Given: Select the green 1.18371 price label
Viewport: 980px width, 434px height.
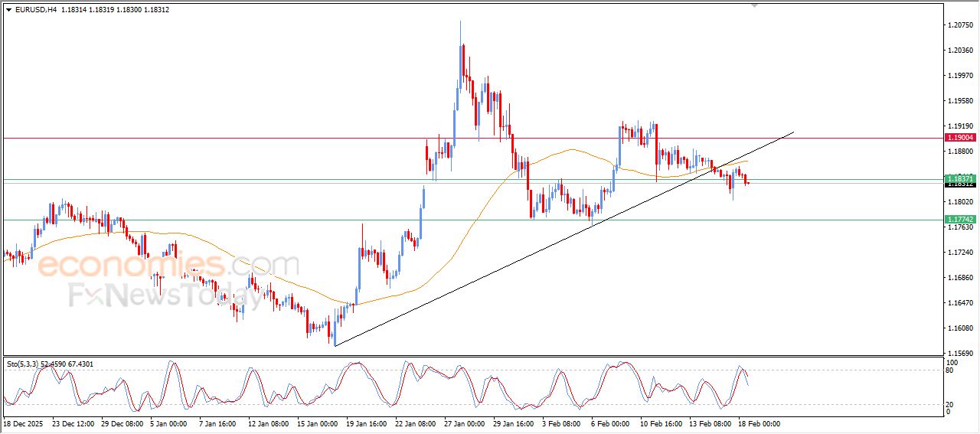Looking at the screenshot, I should [960, 178].
